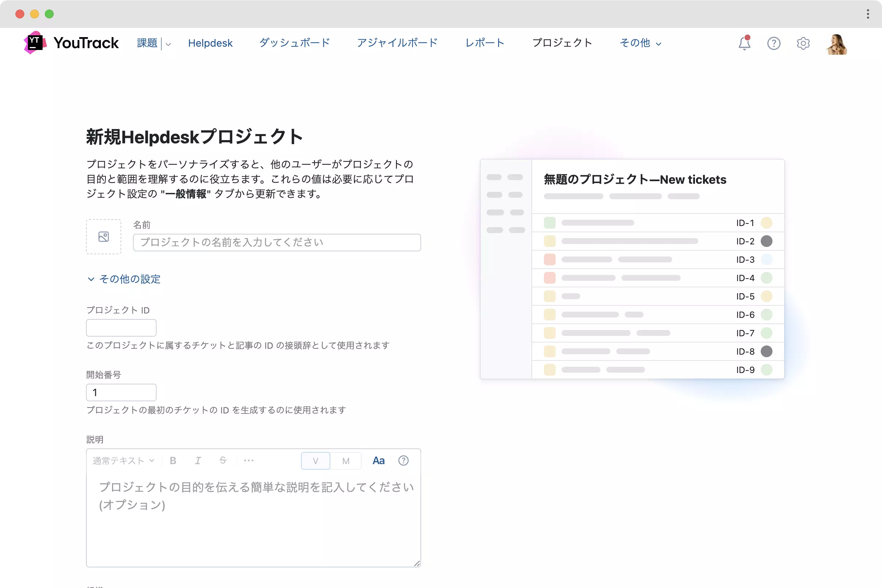Switch editor to visual V mode
The height and width of the screenshot is (588, 882).
[315, 461]
